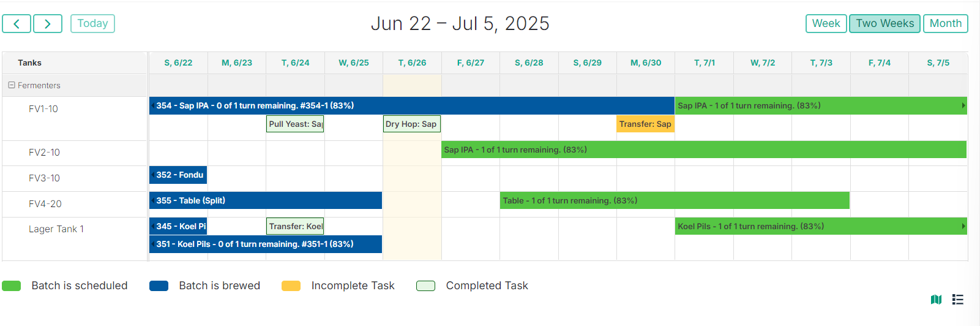Screen dimensions: 980x326
Task: Collapse the Fermenters group
Action: tap(12, 85)
